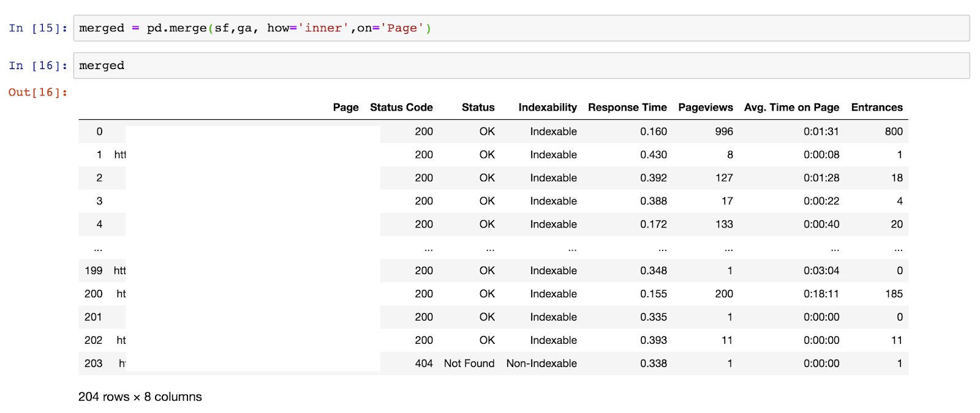Click the Entrances value 185
Viewport: 980px width, 413px height.
click(x=894, y=294)
